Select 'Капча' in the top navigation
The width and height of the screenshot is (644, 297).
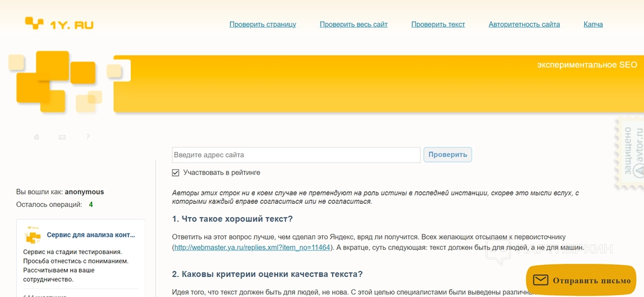[593, 24]
